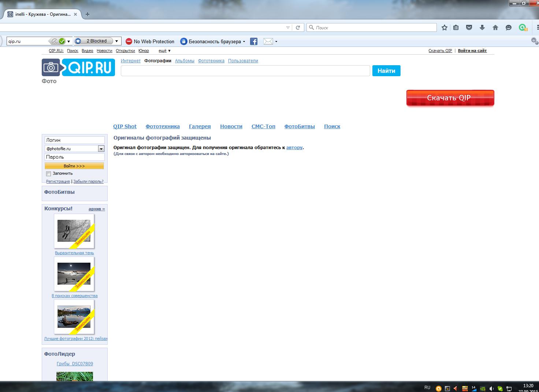Open the Забыли пароль? link
Viewport: 539px width, 392px height.
click(x=88, y=181)
